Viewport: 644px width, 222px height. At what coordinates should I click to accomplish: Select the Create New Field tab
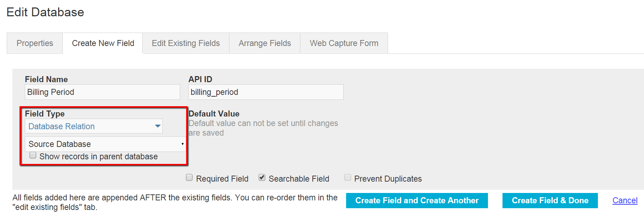click(x=103, y=43)
